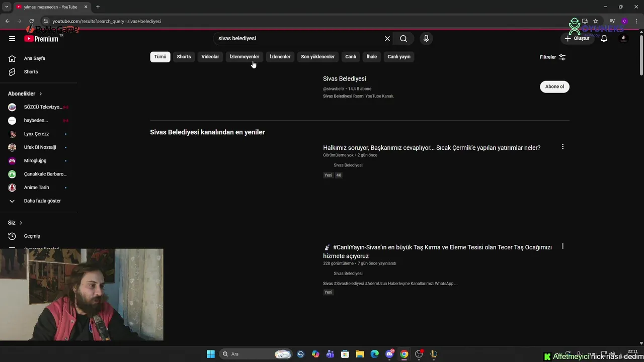This screenshot has width=644, height=362.
Task: Start voice search with the microphone icon
Action: (x=426, y=38)
